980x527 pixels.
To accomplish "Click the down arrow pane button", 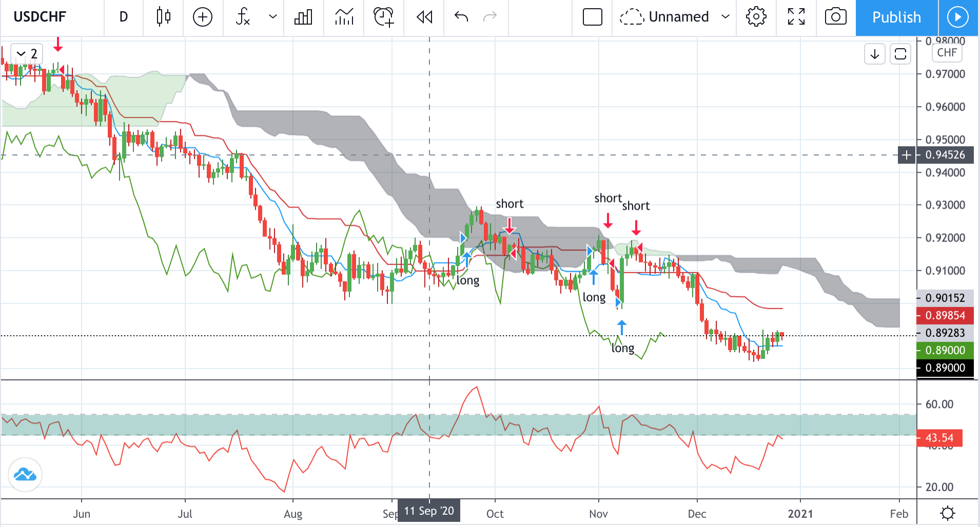I will [x=875, y=54].
